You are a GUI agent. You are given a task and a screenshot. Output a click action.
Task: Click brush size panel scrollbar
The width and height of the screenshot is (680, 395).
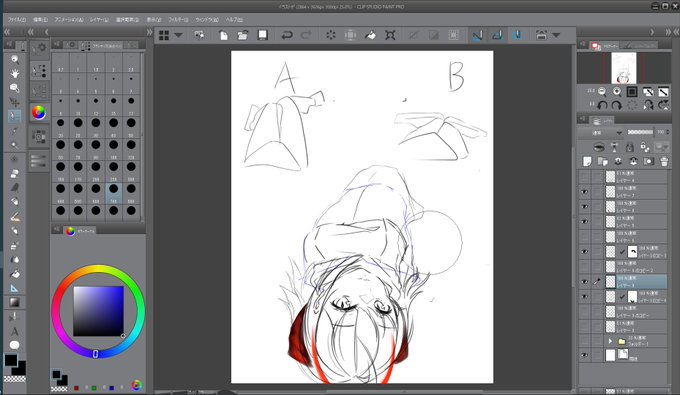click(142, 137)
